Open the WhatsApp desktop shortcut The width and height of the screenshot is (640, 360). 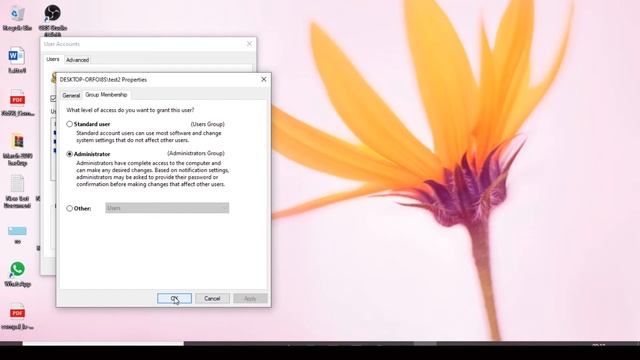tap(17, 274)
